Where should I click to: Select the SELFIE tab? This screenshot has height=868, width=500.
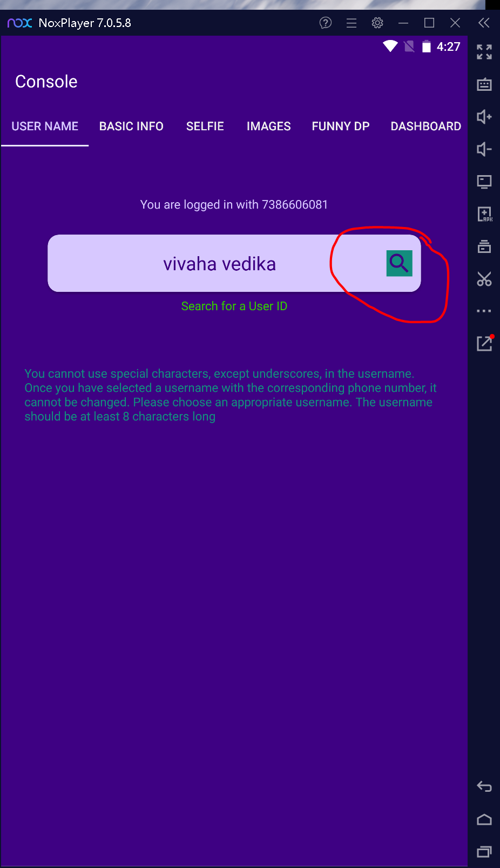tap(205, 126)
